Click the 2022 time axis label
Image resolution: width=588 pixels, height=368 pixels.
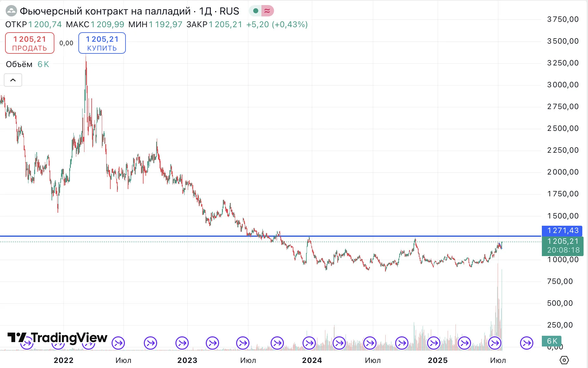pos(64,360)
